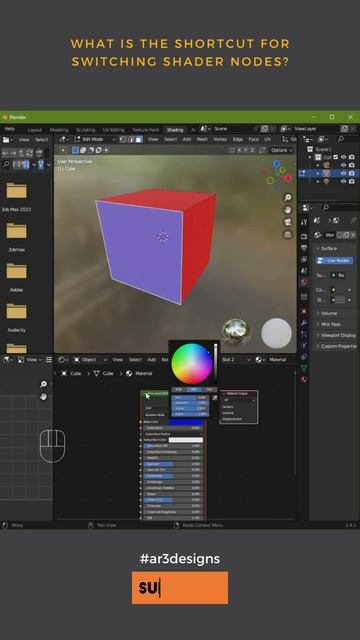
Task: Hide the Collection using its eye icon
Action: pos(344,157)
